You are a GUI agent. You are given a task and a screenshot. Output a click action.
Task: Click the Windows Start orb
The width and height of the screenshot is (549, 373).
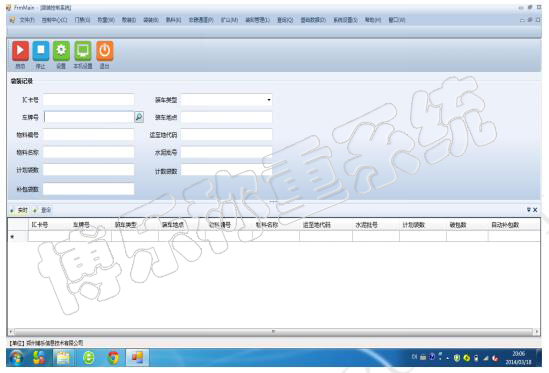(16, 358)
